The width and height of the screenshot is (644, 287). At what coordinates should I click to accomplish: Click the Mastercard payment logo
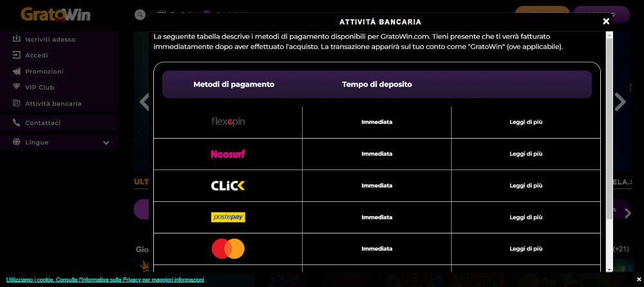[228, 249]
